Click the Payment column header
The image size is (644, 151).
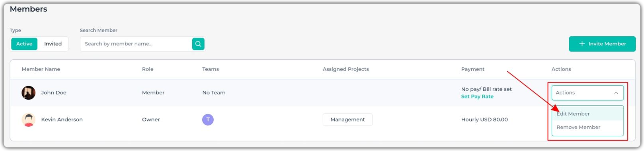click(x=473, y=69)
